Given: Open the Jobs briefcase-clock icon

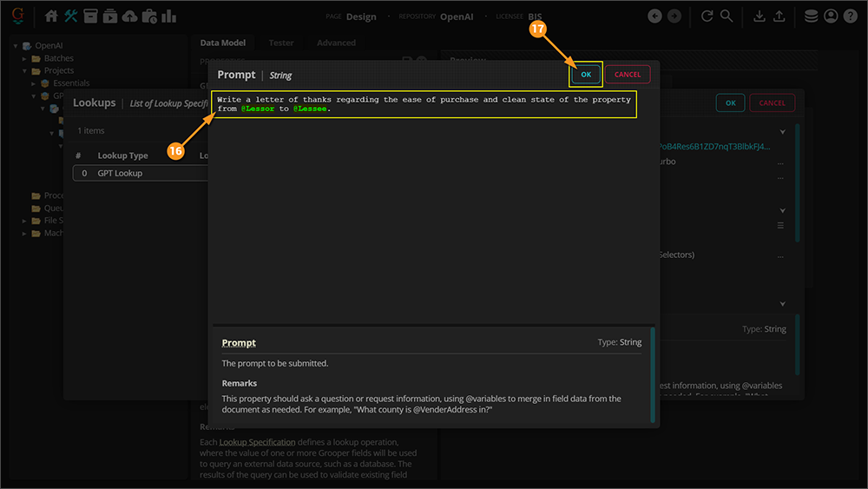Looking at the screenshot, I should (x=149, y=16).
